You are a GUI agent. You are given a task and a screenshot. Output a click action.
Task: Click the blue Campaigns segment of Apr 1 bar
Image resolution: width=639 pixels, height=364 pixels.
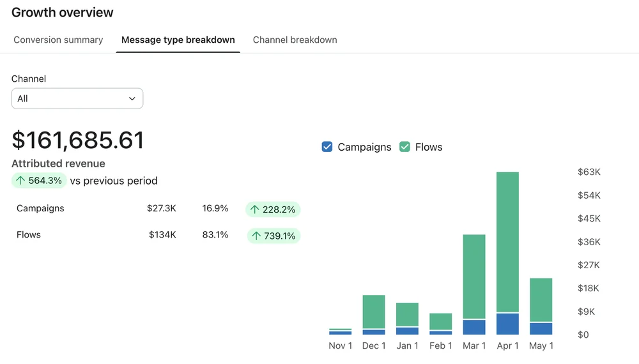pos(507,324)
